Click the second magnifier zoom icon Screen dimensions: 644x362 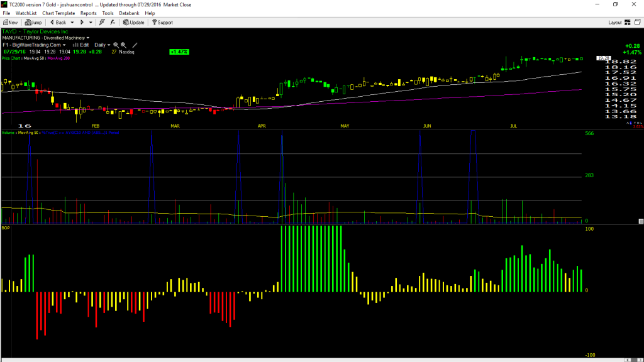tap(123, 45)
